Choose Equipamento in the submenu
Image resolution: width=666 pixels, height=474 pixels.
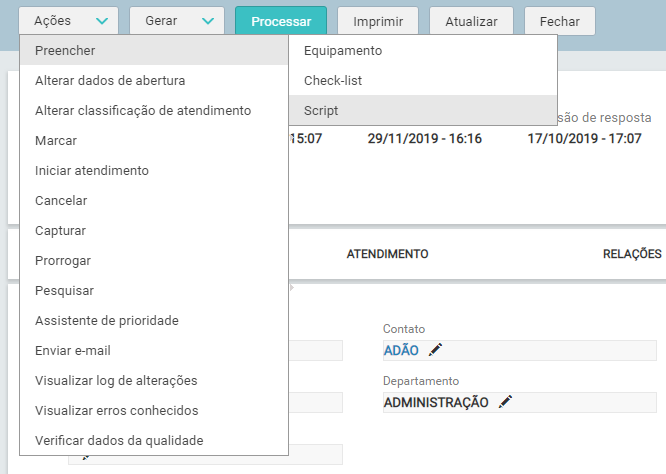423,51
